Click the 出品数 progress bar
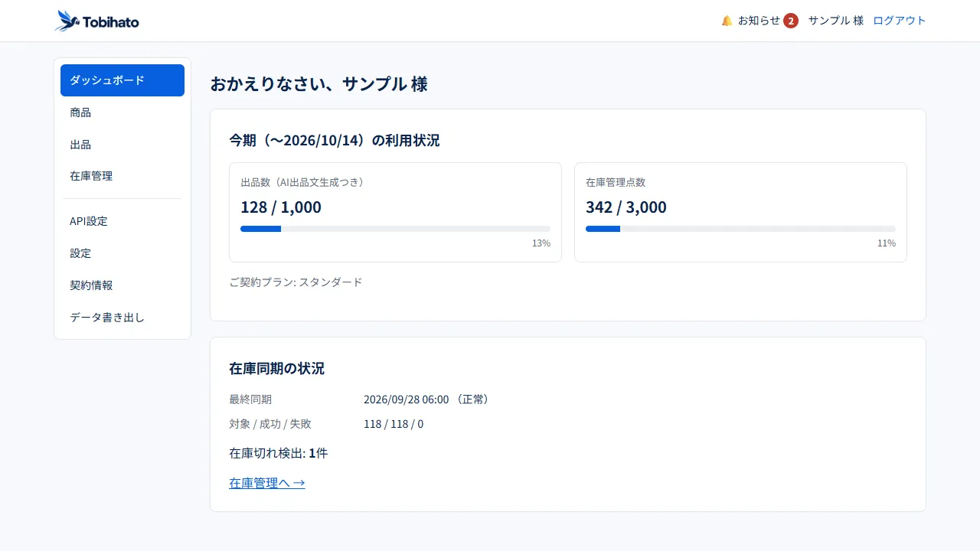Screen dimensions: 980x551 (395, 229)
